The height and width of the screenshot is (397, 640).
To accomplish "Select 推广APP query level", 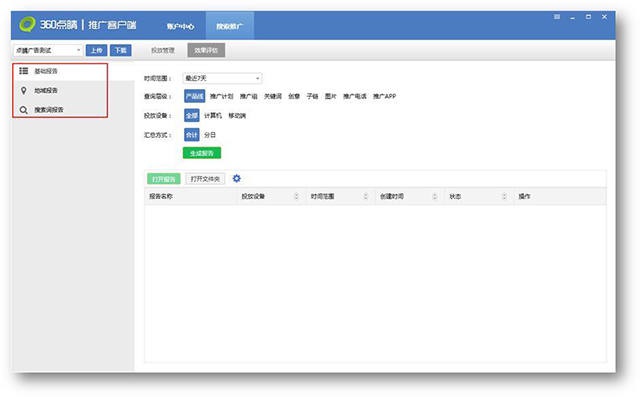I will click(x=384, y=96).
